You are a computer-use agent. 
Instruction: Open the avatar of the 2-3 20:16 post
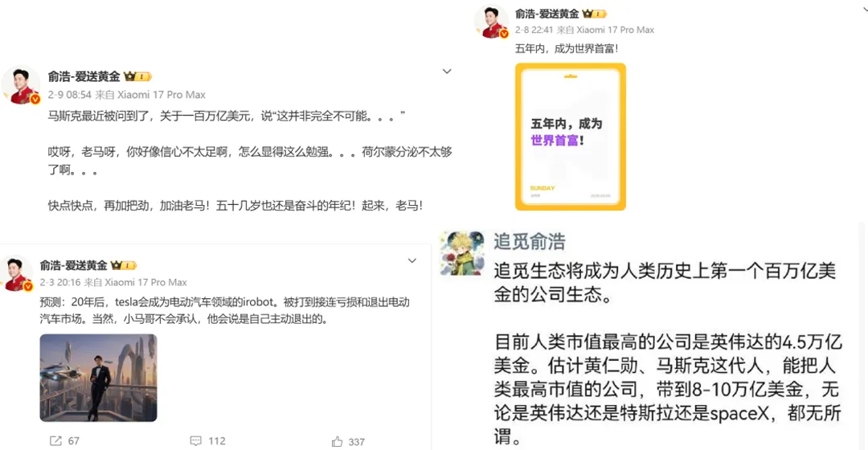(18, 273)
